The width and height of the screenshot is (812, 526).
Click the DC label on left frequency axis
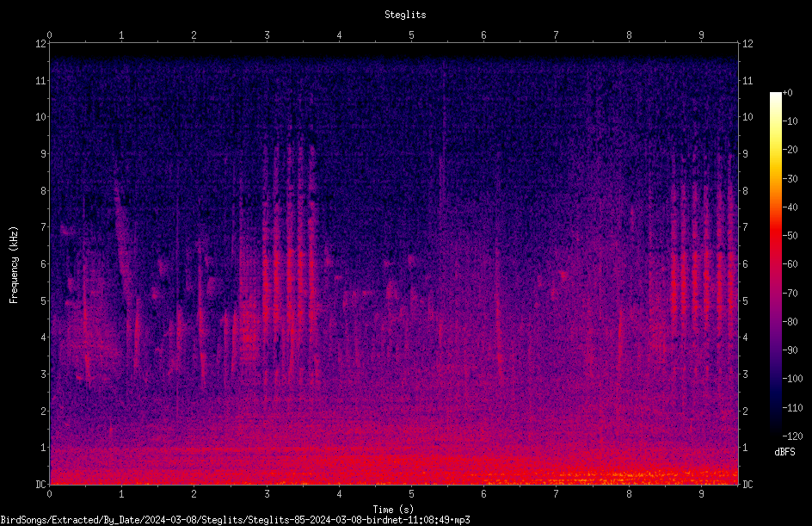click(x=41, y=484)
